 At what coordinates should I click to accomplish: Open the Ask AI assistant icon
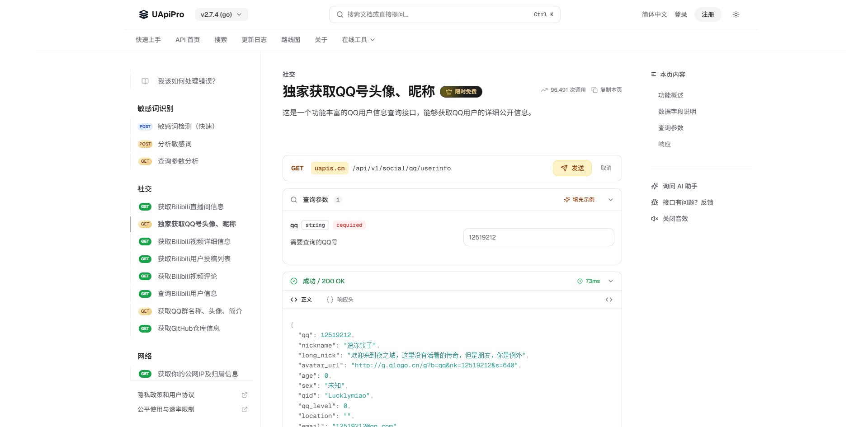click(655, 186)
